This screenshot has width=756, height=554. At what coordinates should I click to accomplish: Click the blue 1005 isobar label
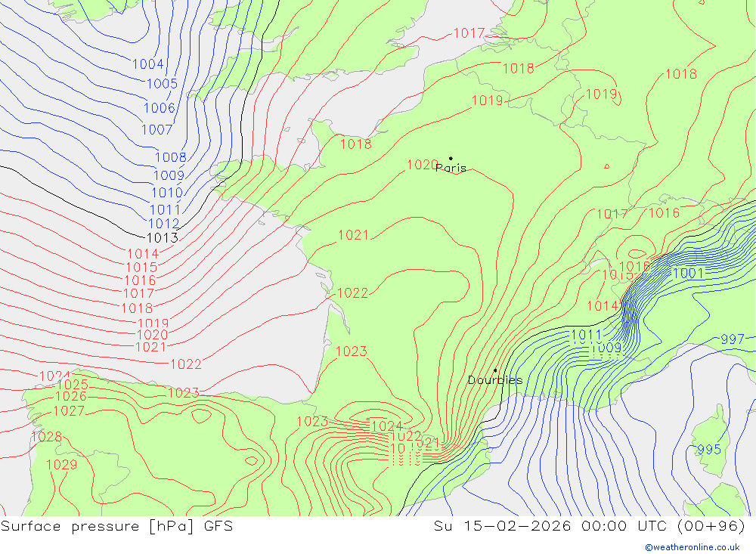pos(162,83)
